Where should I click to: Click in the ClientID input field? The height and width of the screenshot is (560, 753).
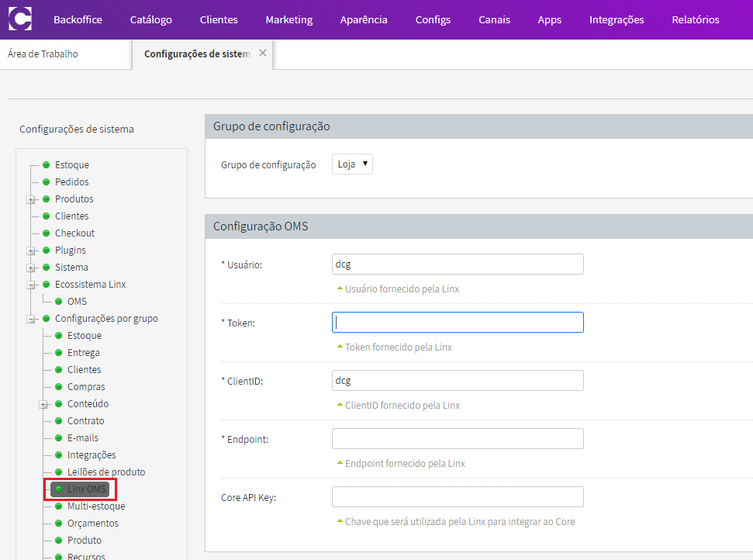coord(458,380)
